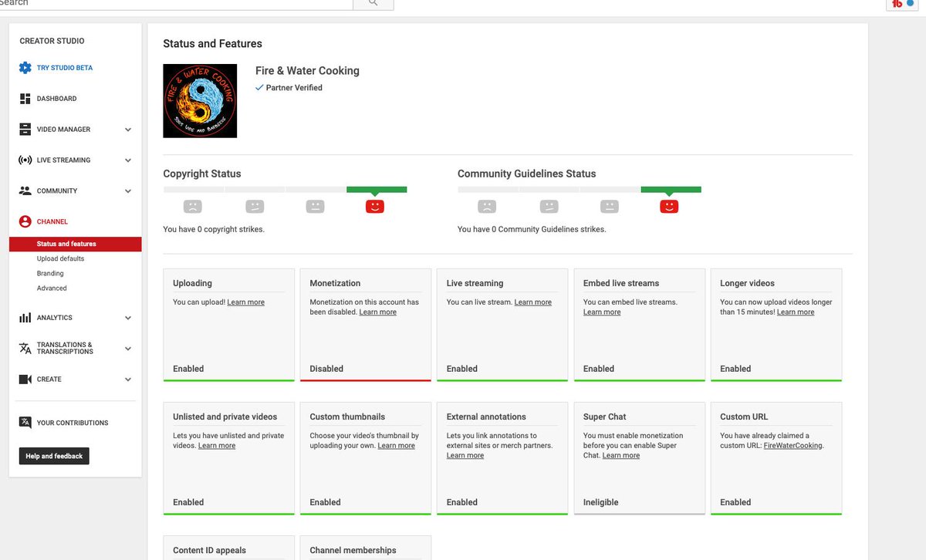This screenshot has height=560, width=926.
Task: Open Learn more link in Longer videos card
Action: tap(796, 312)
